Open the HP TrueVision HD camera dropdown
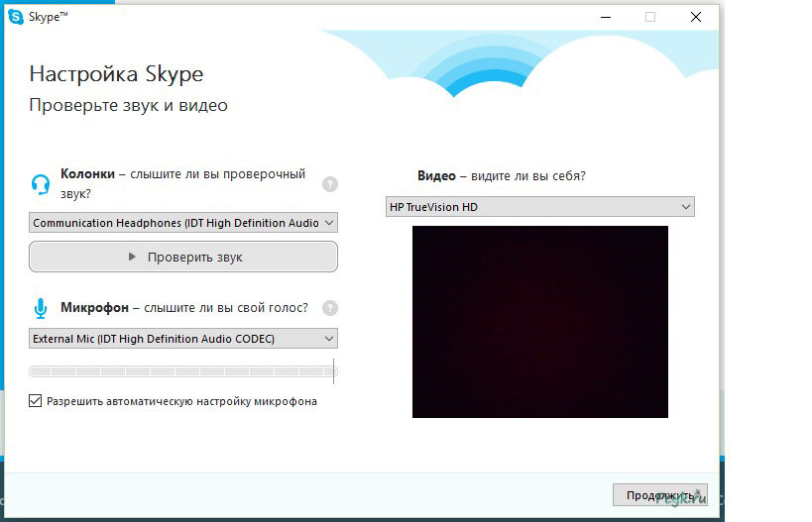Image resolution: width=812 pixels, height=522 pixels. [x=540, y=206]
